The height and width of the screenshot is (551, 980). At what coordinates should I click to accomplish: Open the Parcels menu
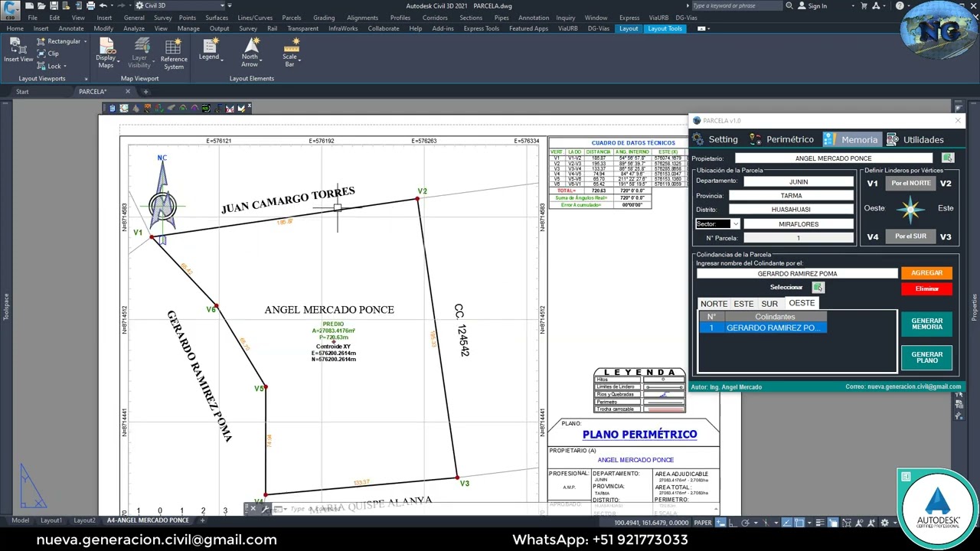pyautogui.click(x=292, y=18)
